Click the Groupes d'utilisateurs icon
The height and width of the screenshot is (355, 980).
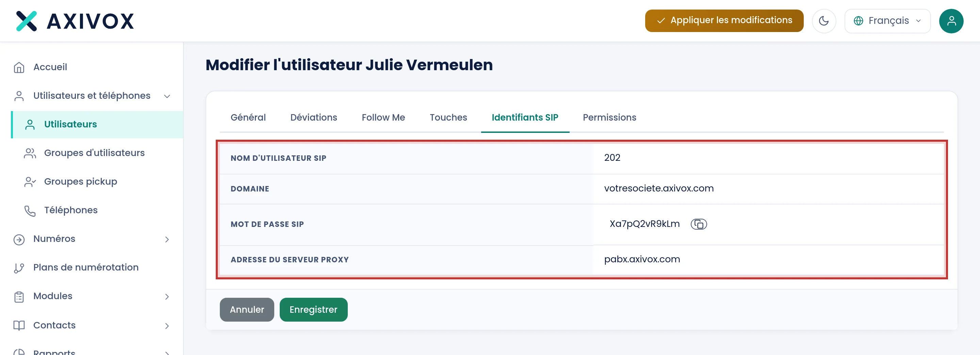pos(30,153)
